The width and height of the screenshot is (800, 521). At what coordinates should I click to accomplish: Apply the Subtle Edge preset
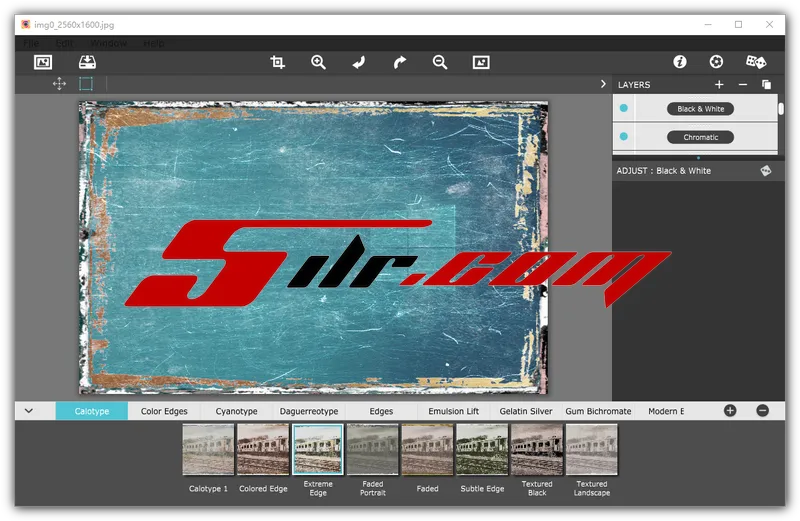point(482,450)
